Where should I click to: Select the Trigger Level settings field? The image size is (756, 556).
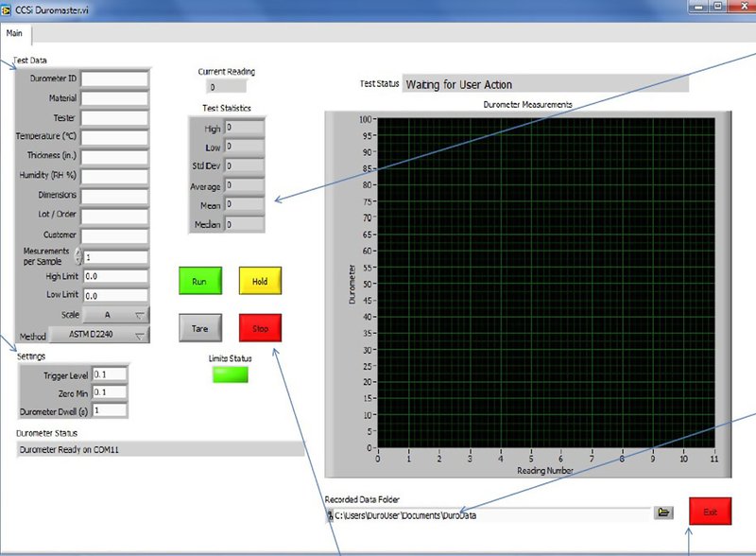pyautogui.click(x=109, y=374)
